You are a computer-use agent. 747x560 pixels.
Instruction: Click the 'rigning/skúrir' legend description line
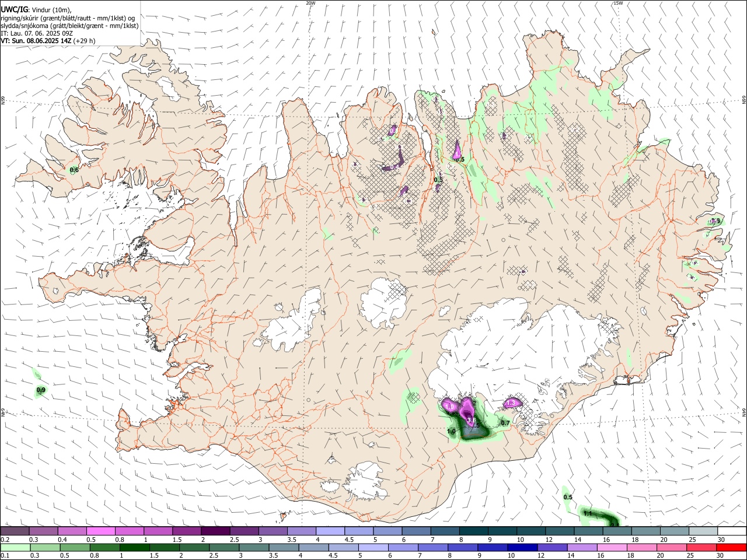click(x=68, y=18)
